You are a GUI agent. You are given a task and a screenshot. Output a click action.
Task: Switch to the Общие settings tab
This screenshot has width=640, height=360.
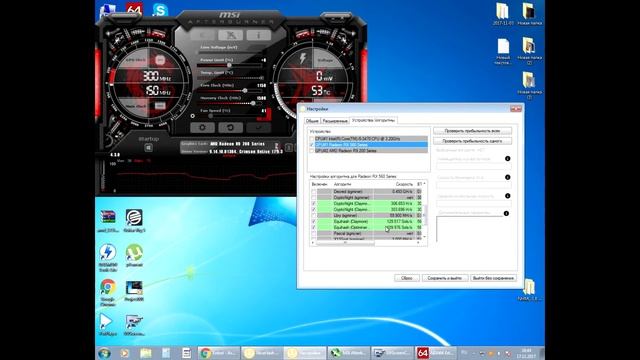click(312, 121)
